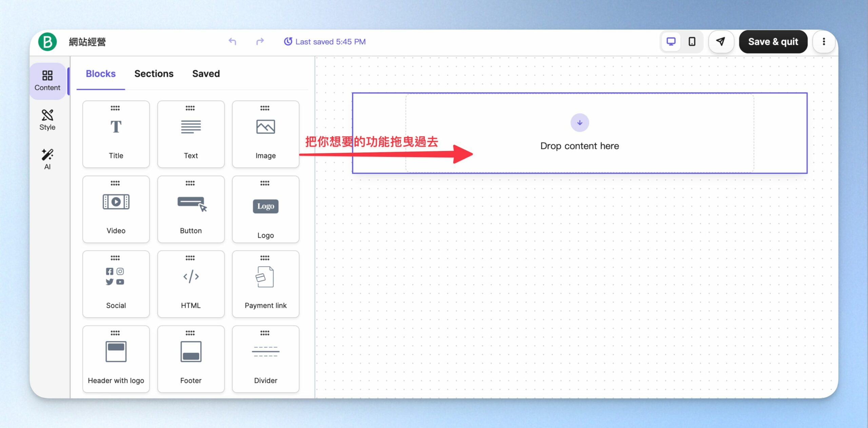The width and height of the screenshot is (868, 428).
Task: Click the Drop content here area
Action: pos(580,133)
